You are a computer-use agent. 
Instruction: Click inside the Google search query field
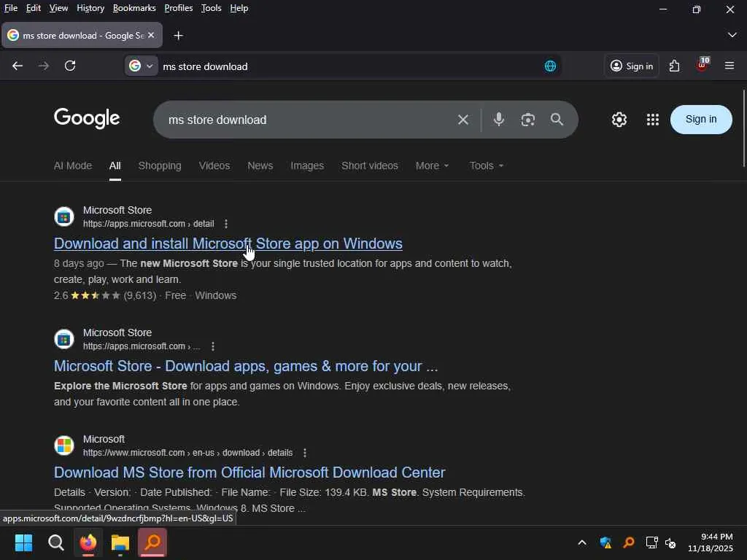(305, 120)
